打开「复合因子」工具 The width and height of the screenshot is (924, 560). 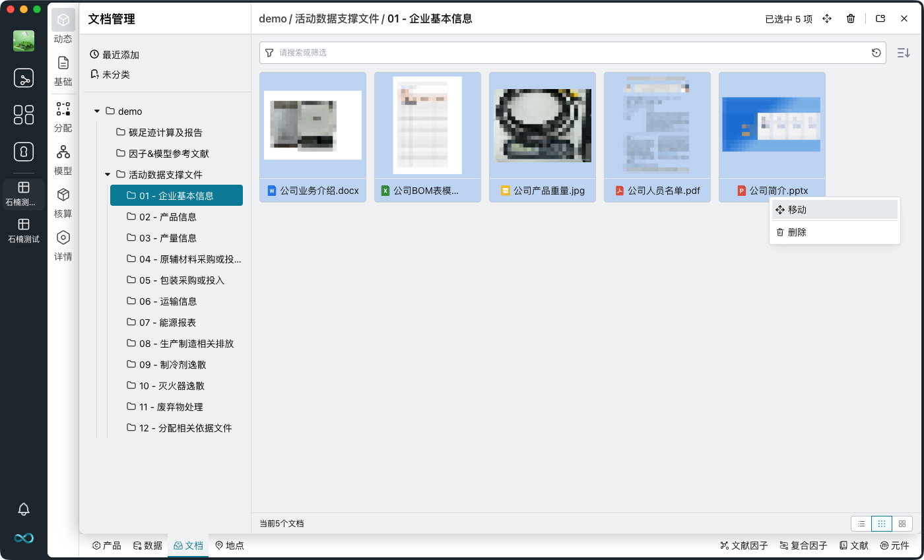[803, 545]
